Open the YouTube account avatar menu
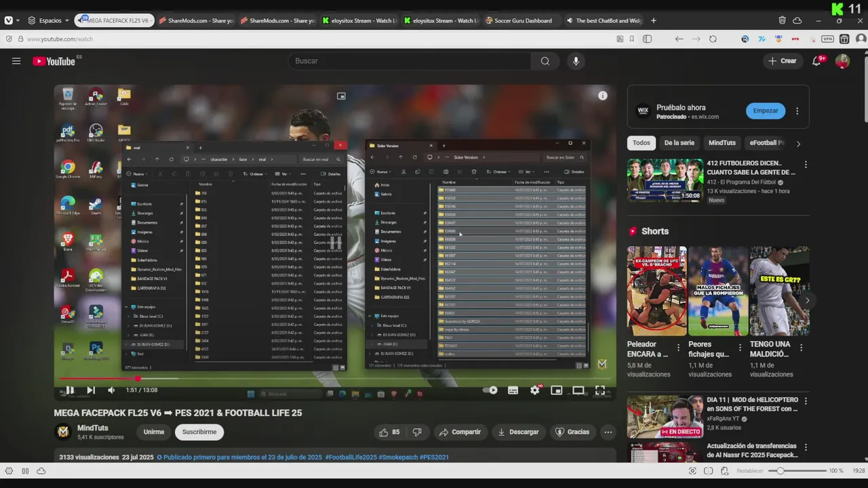The height and width of the screenshot is (488, 868). coord(842,61)
